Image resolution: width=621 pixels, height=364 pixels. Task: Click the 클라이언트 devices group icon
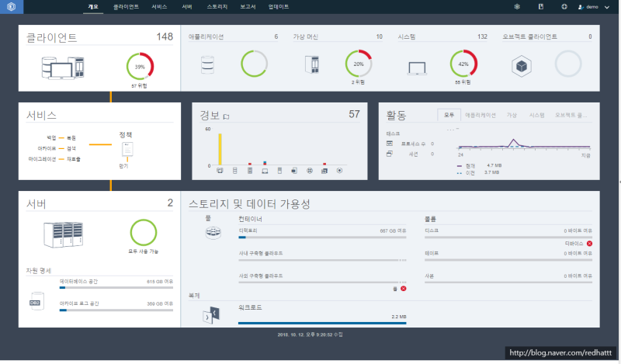(x=63, y=68)
